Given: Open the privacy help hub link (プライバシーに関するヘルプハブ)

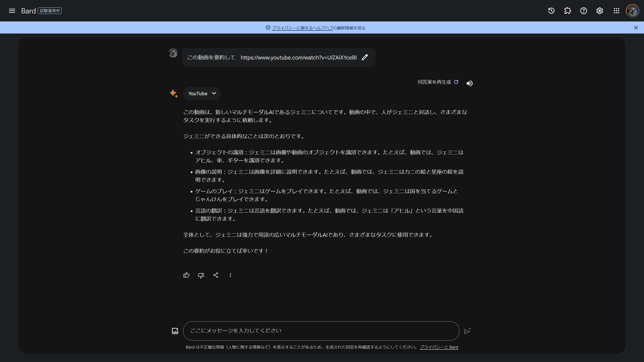Looking at the screenshot, I should pyautogui.click(x=302, y=28).
